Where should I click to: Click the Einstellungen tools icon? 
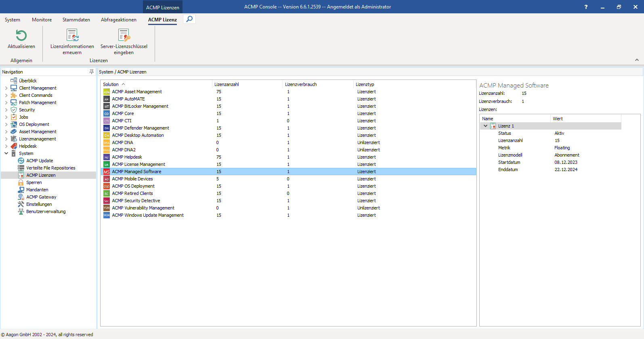[x=21, y=204]
